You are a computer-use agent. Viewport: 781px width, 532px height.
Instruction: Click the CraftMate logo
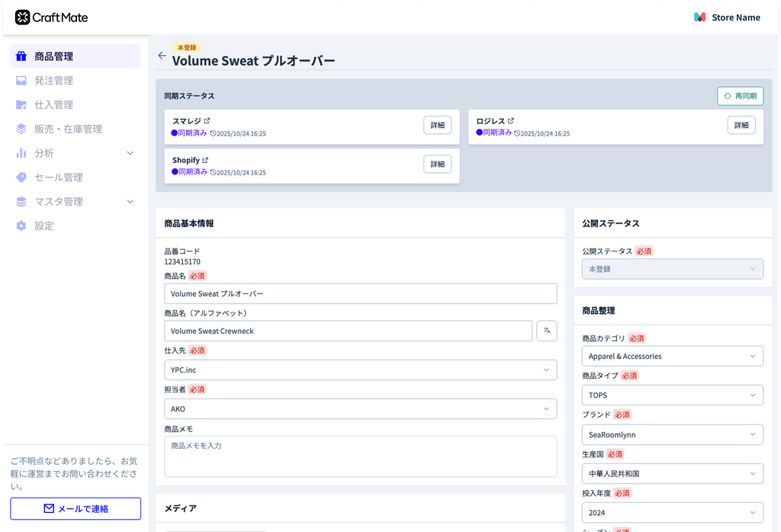pyautogui.click(x=52, y=17)
